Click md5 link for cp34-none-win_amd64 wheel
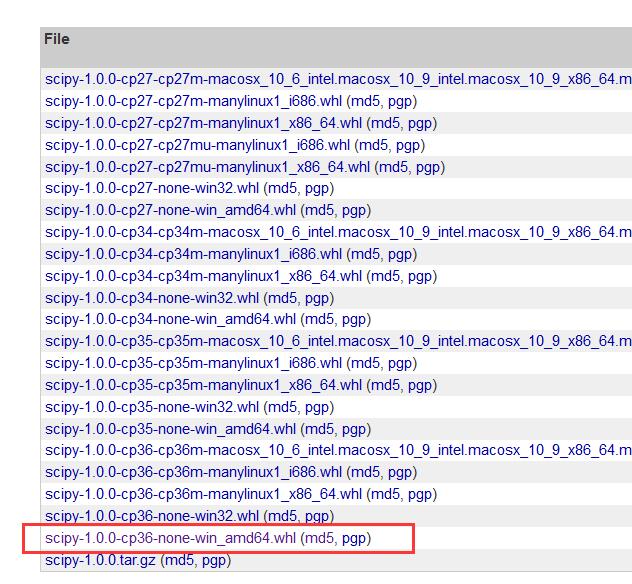This screenshot has width=632, height=584. click(x=319, y=320)
